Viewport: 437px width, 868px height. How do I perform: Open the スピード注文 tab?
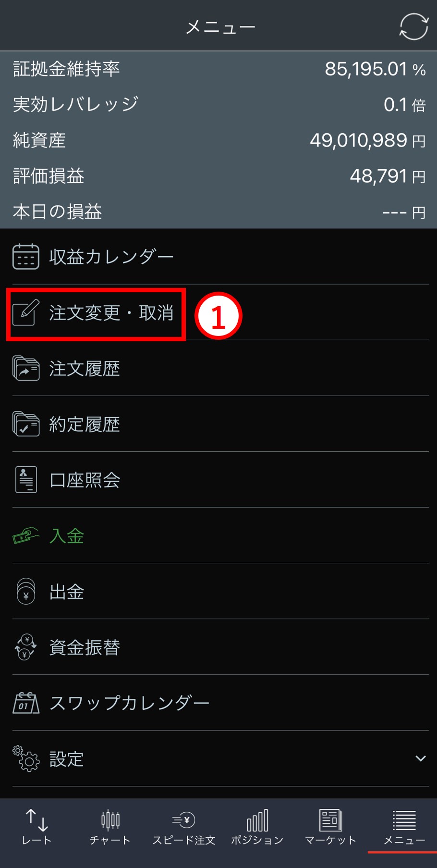point(183,828)
